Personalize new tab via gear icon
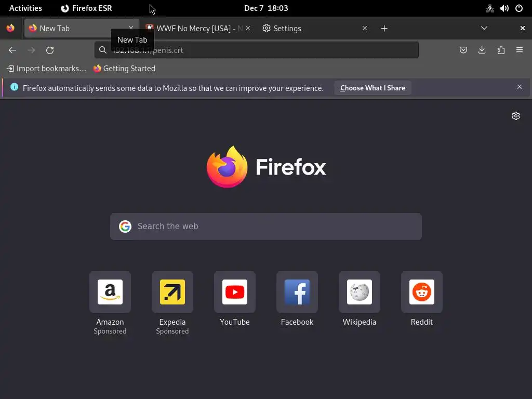Image resolution: width=532 pixels, height=399 pixels. pyautogui.click(x=516, y=116)
